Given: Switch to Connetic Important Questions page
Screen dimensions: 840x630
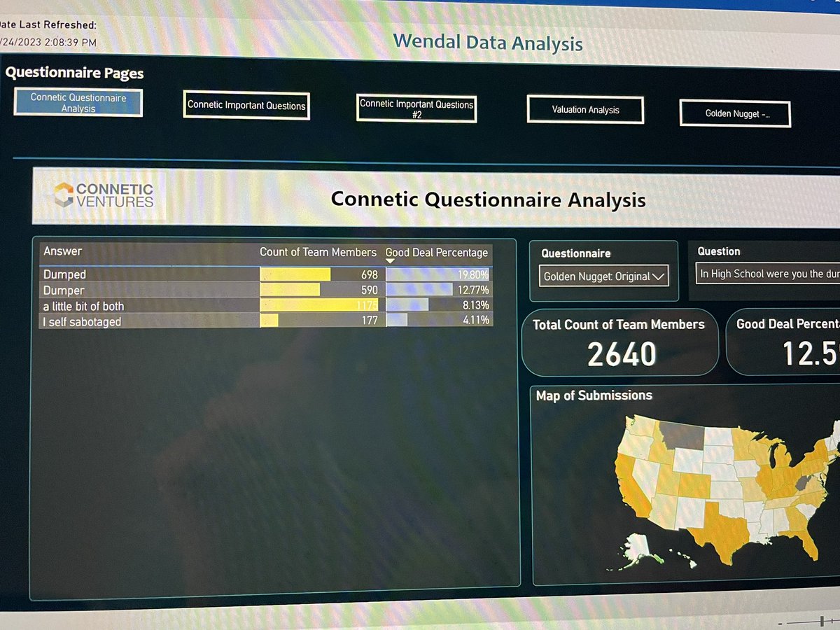Looking at the screenshot, I should (x=246, y=106).
